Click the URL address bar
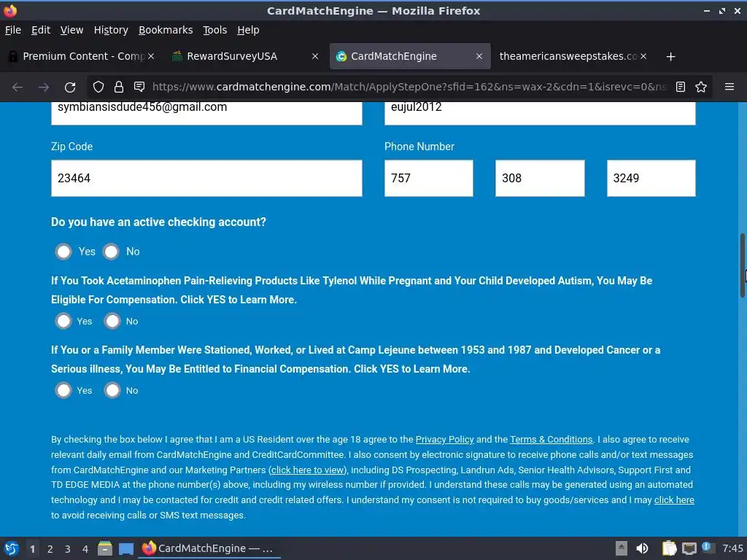The image size is (747, 560). point(409,87)
